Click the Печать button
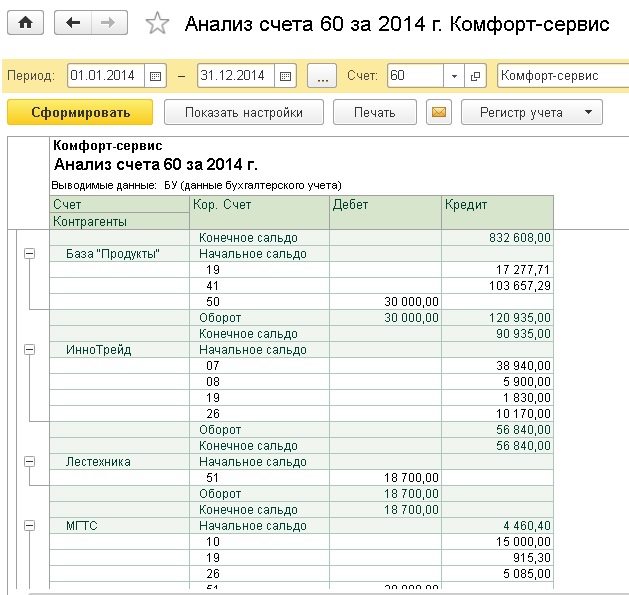 click(375, 112)
